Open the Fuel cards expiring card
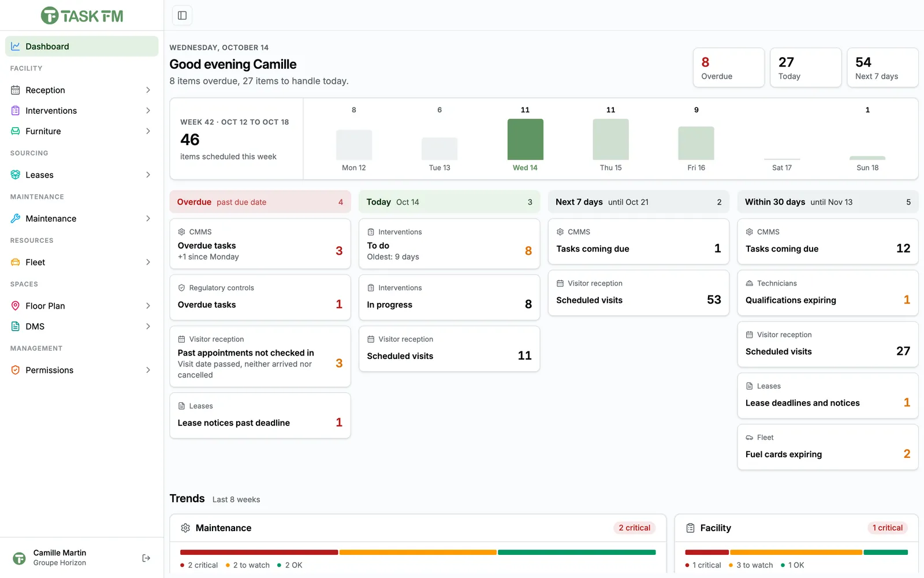The height and width of the screenshot is (578, 924). tap(828, 447)
